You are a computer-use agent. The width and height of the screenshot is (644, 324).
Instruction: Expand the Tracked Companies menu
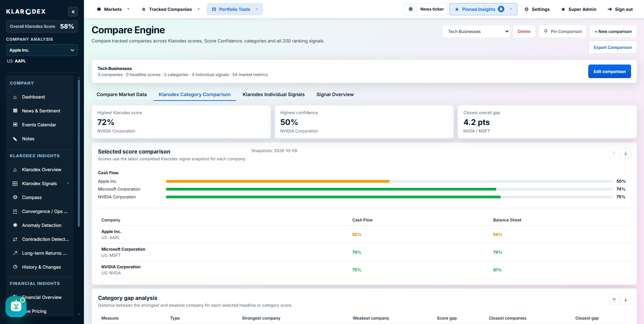point(171,9)
